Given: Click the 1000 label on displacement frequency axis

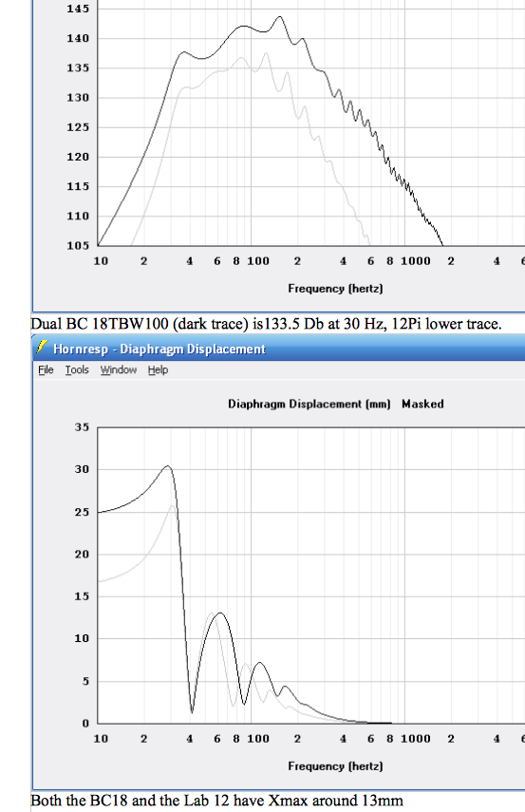Looking at the screenshot, I should coord(415,739).
